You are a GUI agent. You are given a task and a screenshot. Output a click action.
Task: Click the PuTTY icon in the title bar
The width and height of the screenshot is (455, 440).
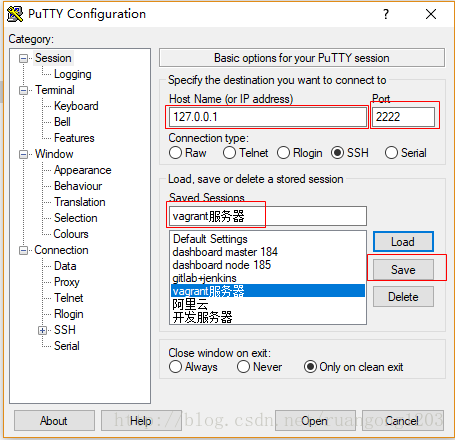(x=15, y=14)
